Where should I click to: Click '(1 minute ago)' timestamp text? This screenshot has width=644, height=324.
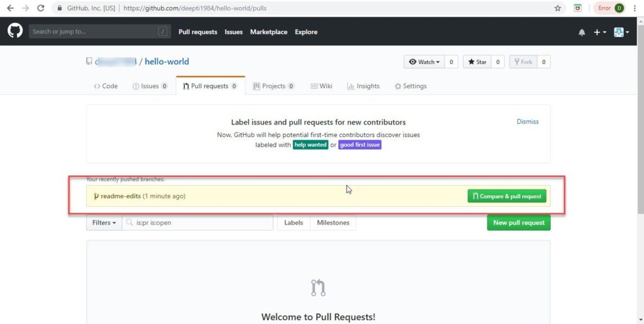click(164, 196)
